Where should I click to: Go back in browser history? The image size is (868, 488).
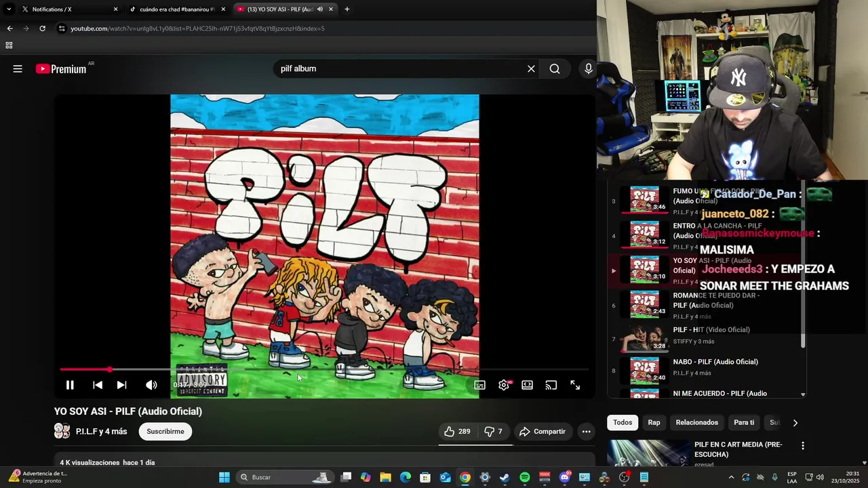click(9, 28)
